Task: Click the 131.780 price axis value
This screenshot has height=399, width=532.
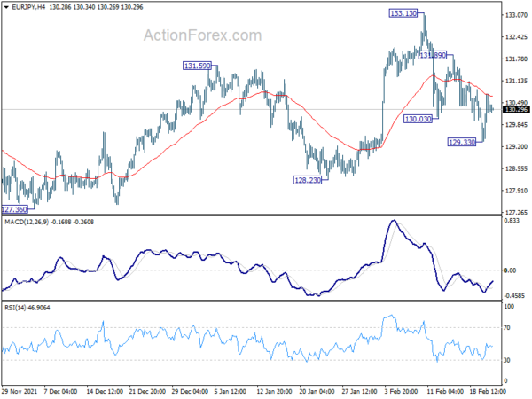Action: [516, 59]
